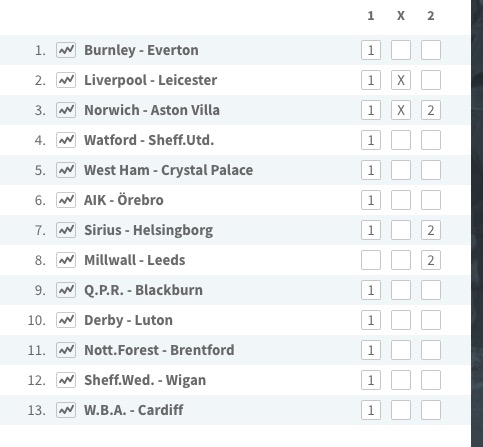Open chart icon for Derby - Luton
Image resolution: width=483 pixels, height=447 pixels.
(66, 320)
